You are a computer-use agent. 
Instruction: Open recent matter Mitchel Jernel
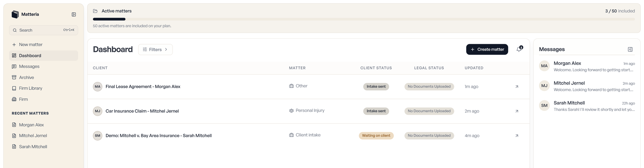tap(43, 136)
